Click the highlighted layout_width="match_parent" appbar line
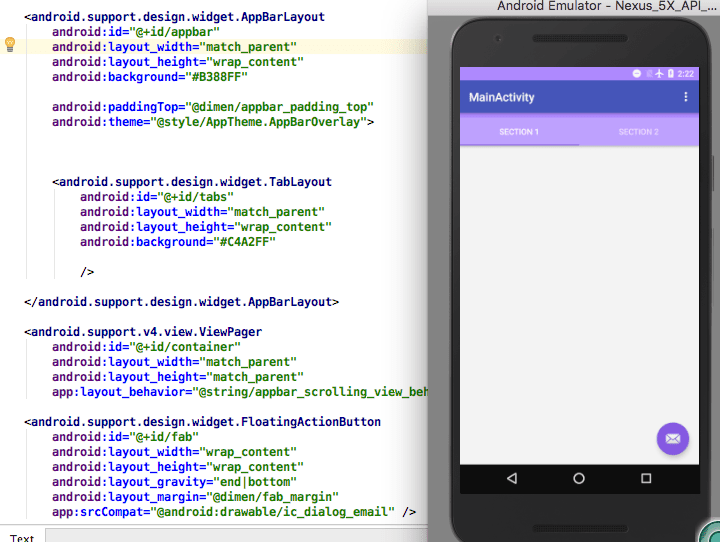 (x=174, y=47)
